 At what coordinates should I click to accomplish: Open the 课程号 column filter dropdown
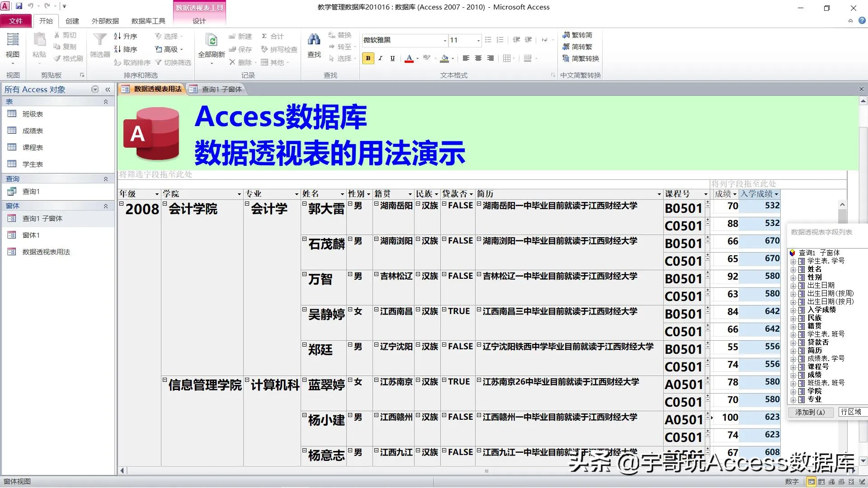click(x=706, y=194)
